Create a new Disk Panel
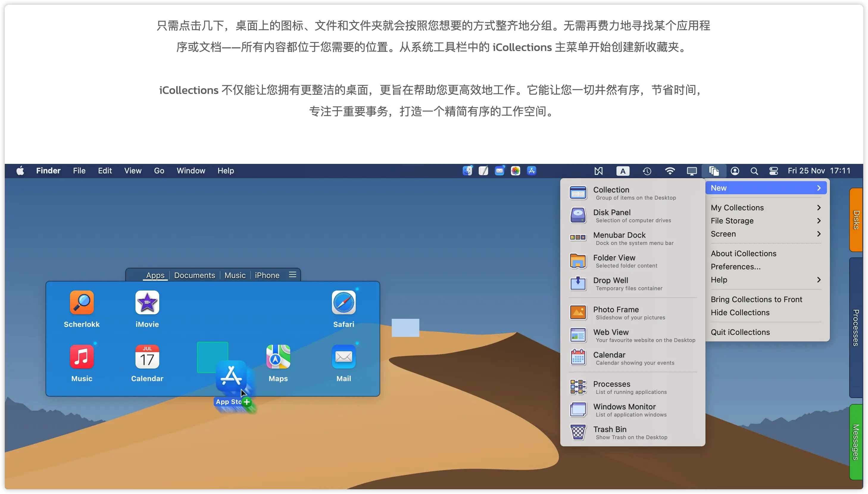 [x=633, y=216]
